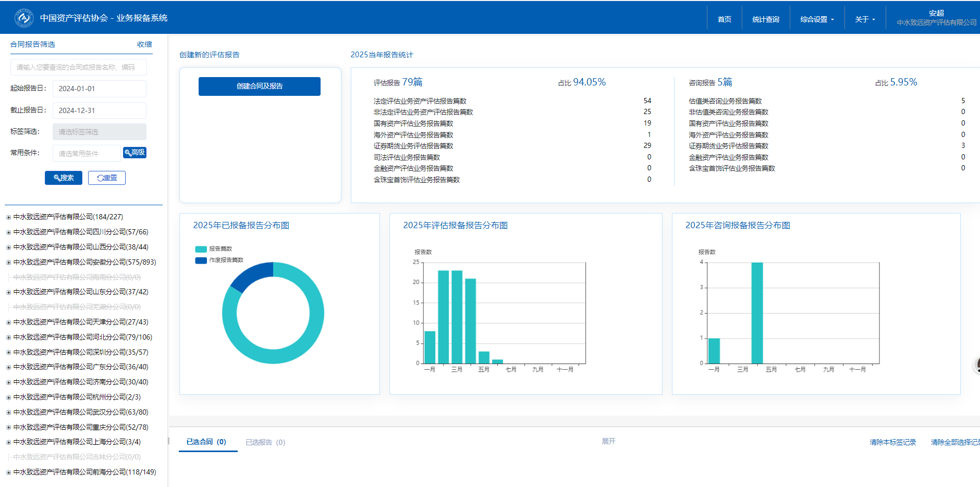Click the 重置 reset button

point(107,178)
